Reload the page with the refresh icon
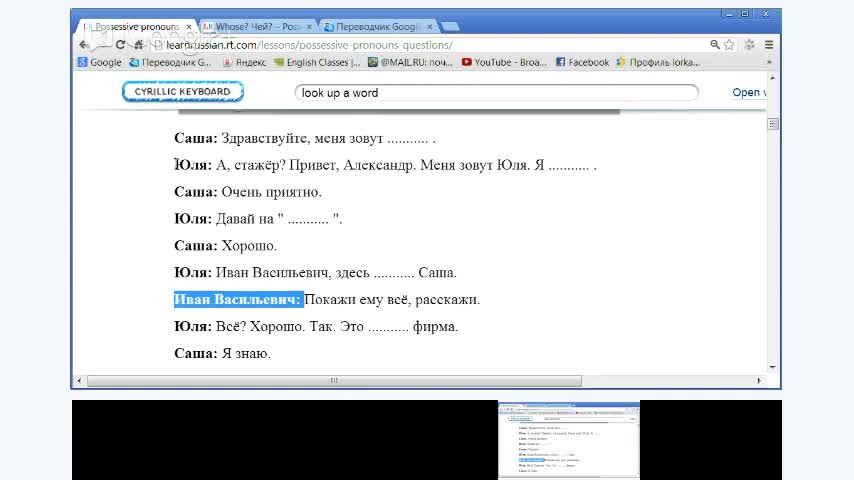 pyautogui.click(x=120, y=45)
